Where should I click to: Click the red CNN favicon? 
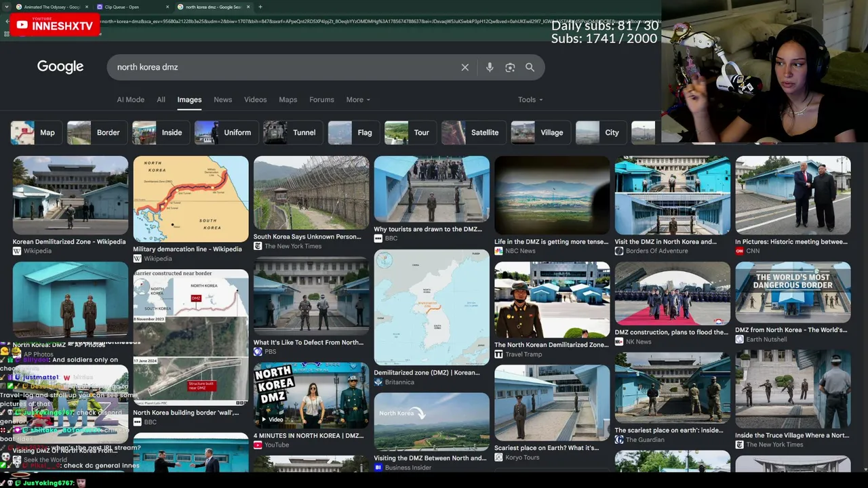coord(739,251)
